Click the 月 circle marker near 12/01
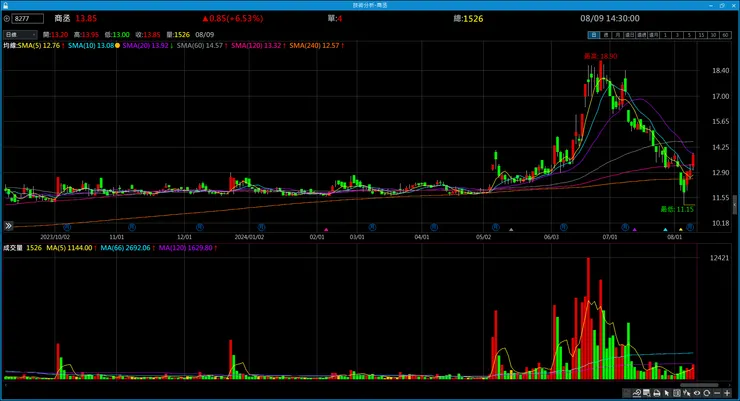The height and width of the screenshot is (401, 740). (x=200, y=227)
